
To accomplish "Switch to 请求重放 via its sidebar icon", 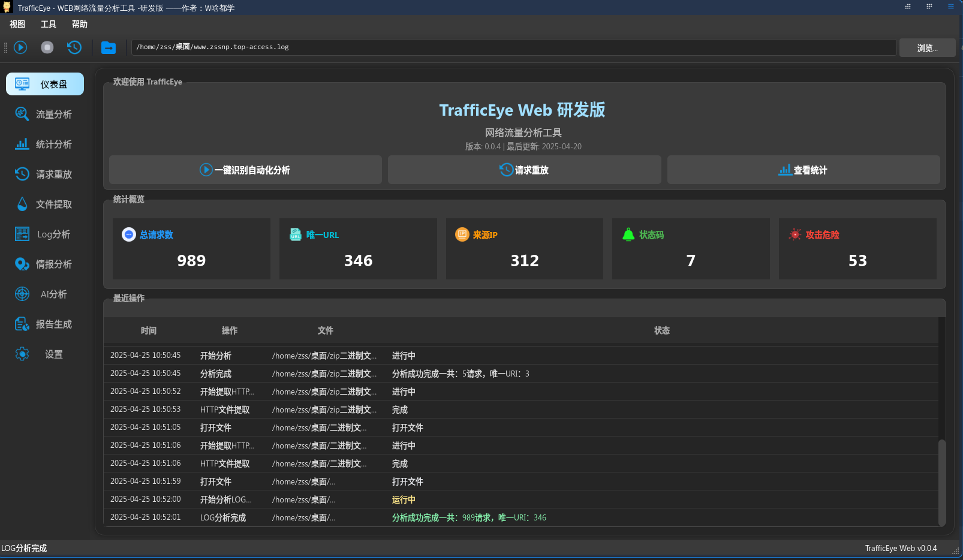I will coord(44,174).
